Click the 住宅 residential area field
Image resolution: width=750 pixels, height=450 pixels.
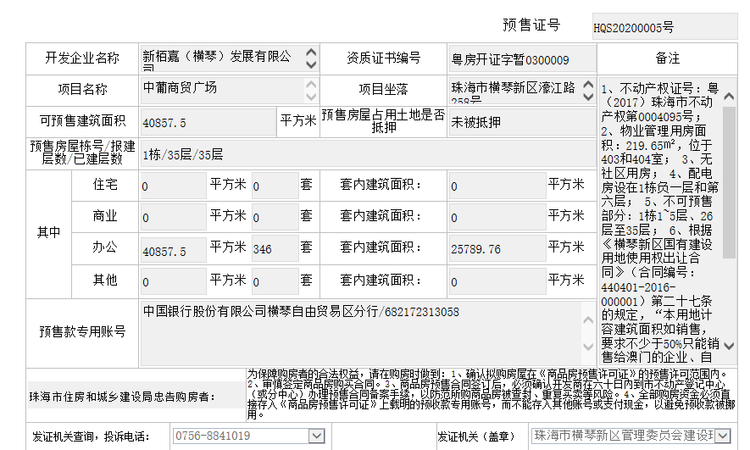173,186
